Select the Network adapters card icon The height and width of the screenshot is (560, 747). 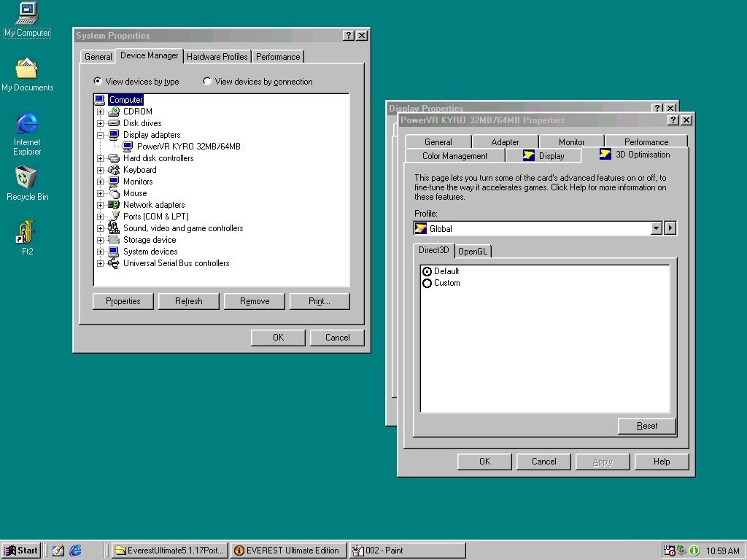point(113,205)
